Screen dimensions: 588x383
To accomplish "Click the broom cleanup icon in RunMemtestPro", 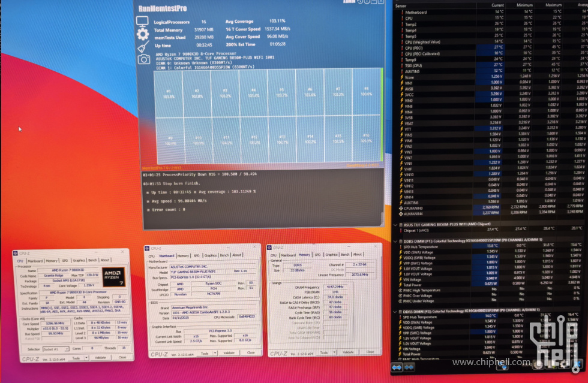I will click(x=143, y=47).
